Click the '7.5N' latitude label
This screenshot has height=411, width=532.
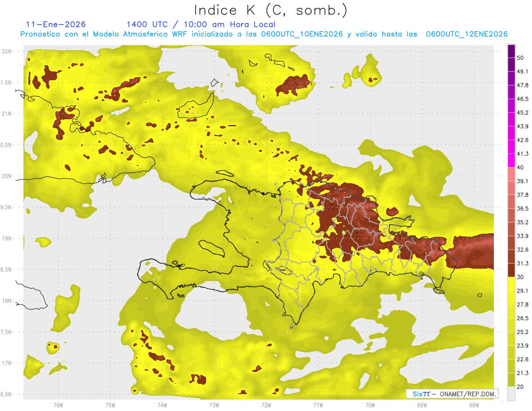6,332
